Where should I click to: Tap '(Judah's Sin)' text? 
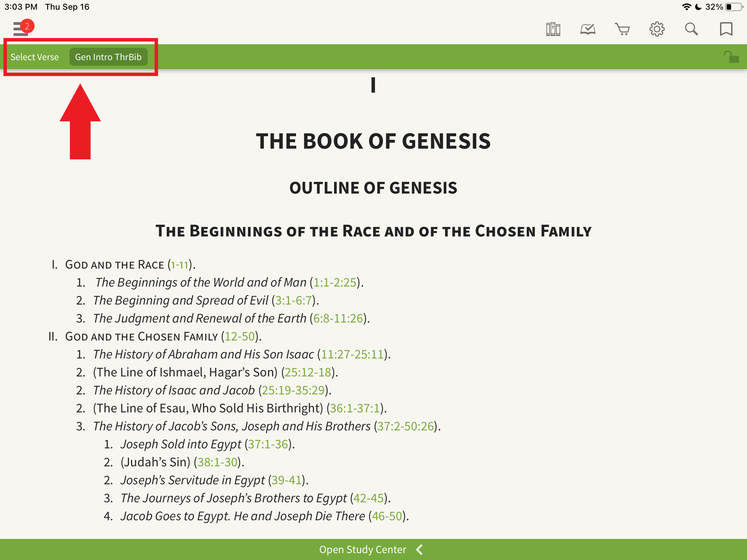coord(155,462)
